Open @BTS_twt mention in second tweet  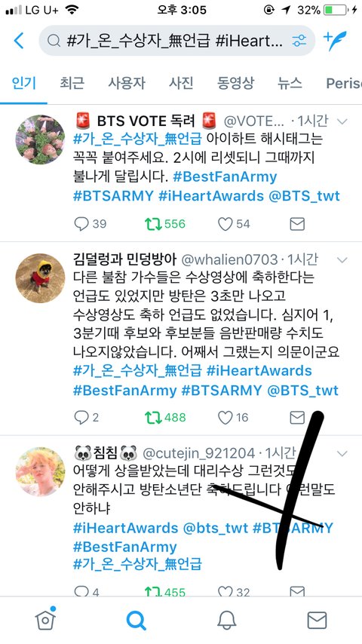pyautogui.click(x=303, y=390)
